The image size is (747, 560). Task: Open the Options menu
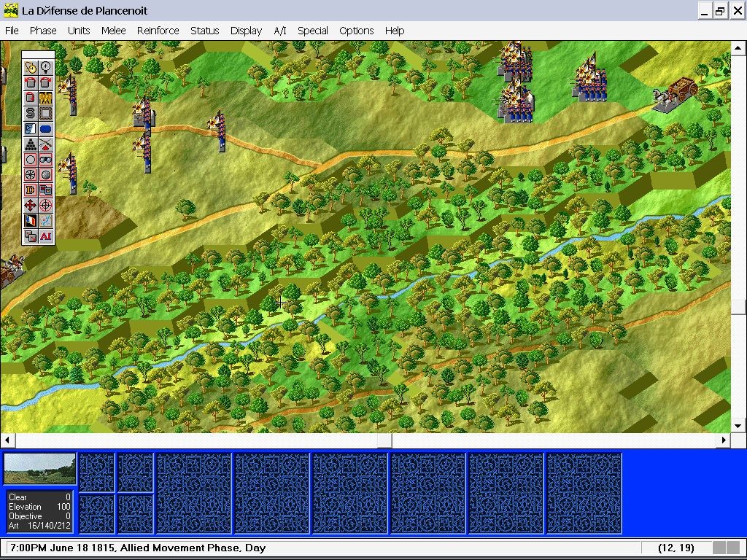356,31
